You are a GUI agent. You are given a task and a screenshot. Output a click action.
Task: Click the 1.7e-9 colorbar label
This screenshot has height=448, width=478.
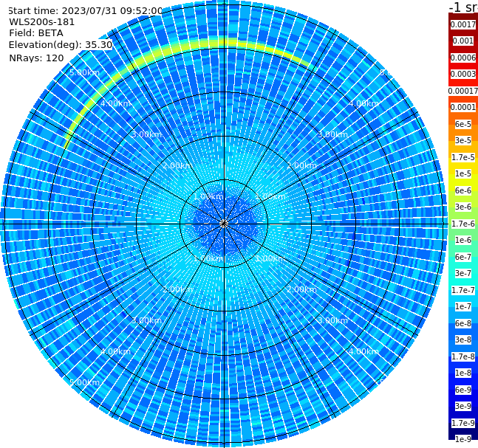(x=463, y=423)
